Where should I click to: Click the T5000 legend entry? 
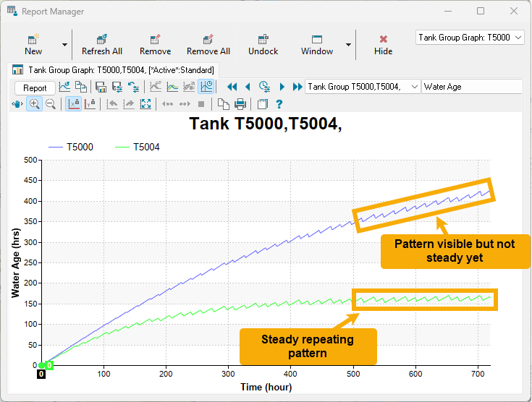click(x=71, y=147)
